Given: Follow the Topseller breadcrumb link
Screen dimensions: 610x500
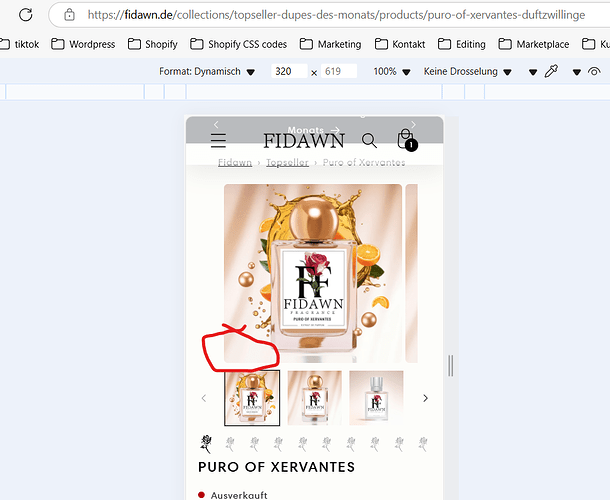Looking at the screenshot, I should coord(287,163).
